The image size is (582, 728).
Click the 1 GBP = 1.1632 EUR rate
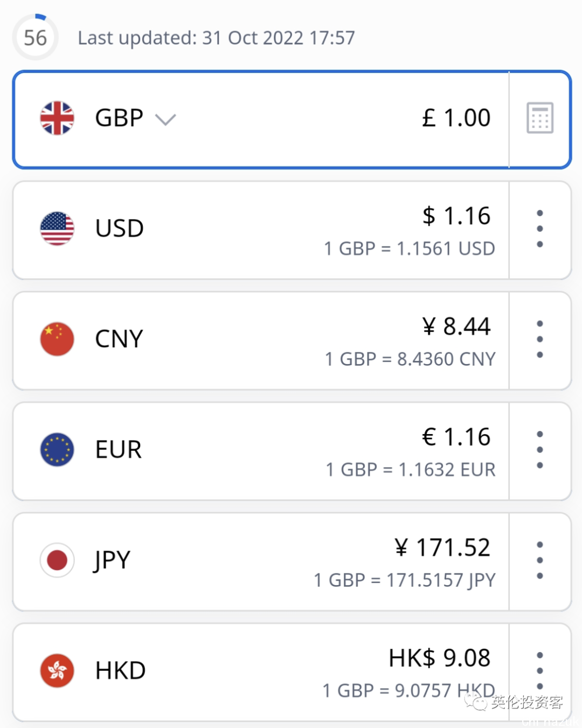pos(410,470)
